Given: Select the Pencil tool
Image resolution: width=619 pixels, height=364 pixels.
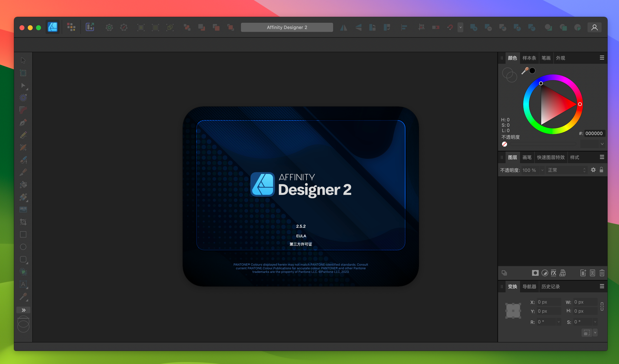Looking at the screenshot, I should tap(23, 135).
